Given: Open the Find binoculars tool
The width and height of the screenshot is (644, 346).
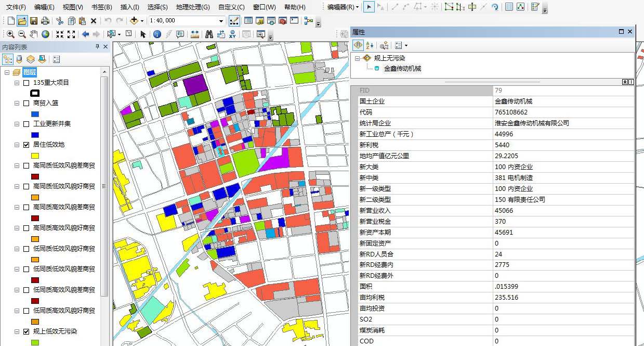Looking at the screenshot, I should click(209, 34).
